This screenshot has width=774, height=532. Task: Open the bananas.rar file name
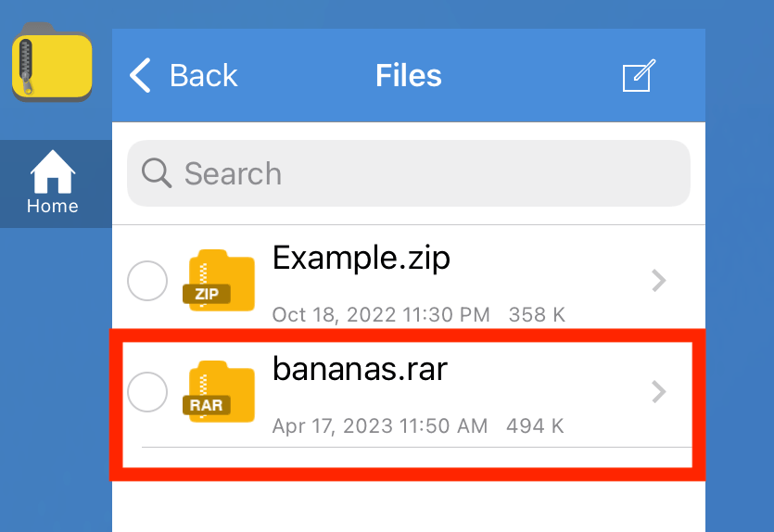[x=360, y=369]
